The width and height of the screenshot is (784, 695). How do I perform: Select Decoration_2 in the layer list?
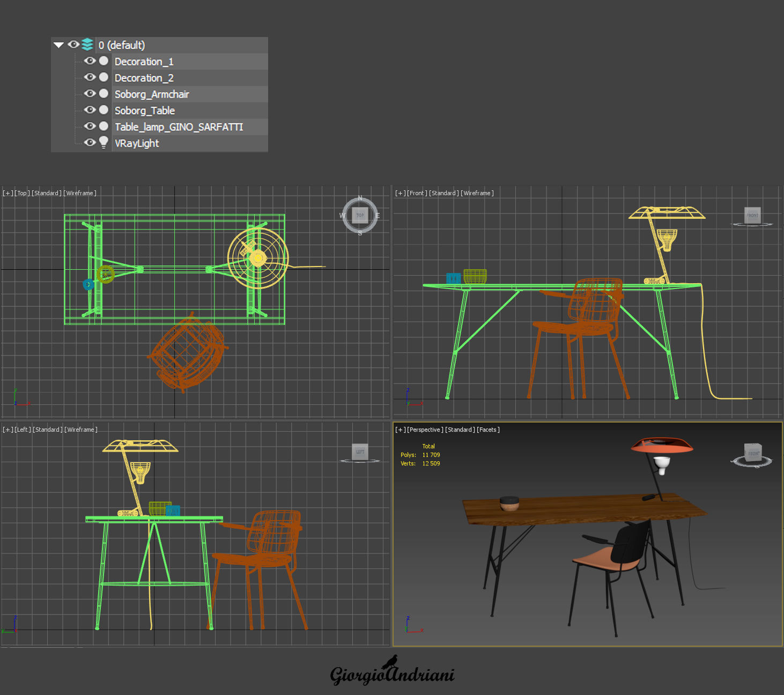pyautogui.click(x=144, y=78)
